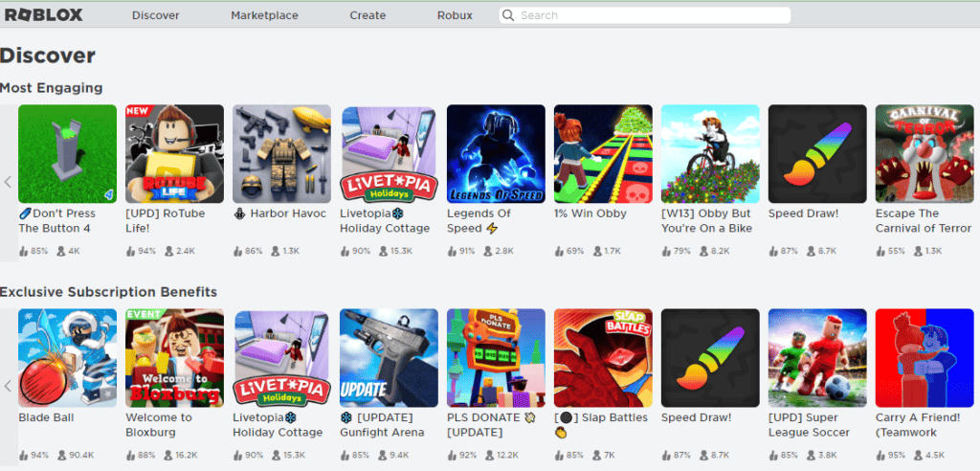Click player icon beside 9.4K under Gunfight Arena
The image size is (980, 471).
(x=383, y=456)
